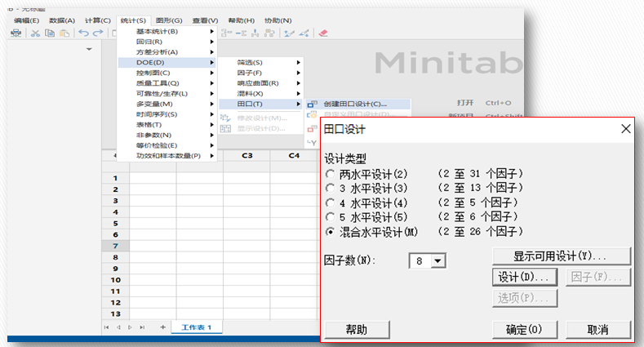
Task: Open the 帮助(H) menu
Action: [x=242, y=20]
